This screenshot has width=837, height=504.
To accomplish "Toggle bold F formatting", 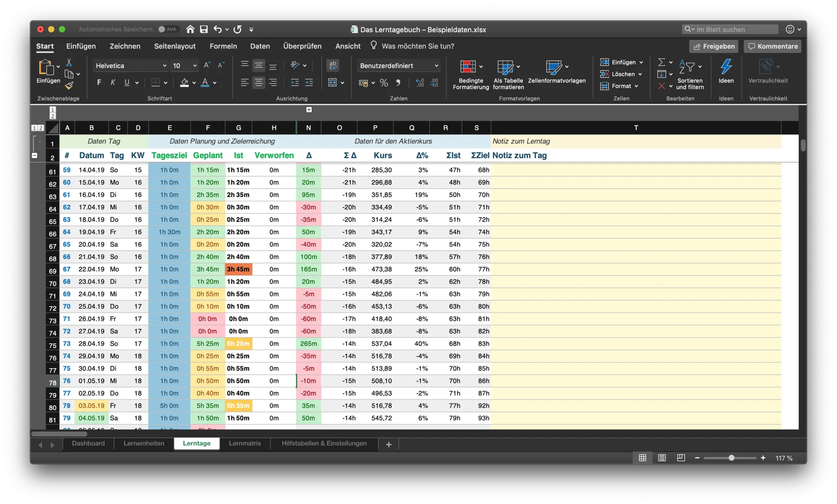I will point(99,83).
